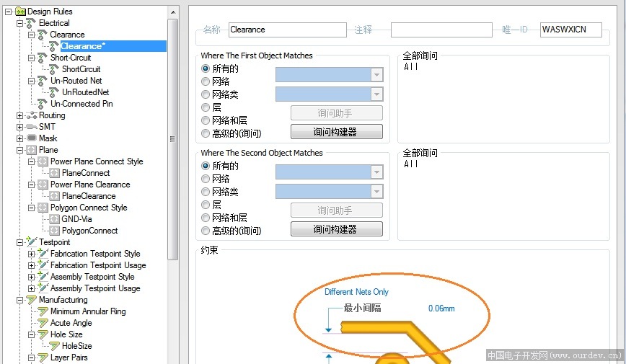The image size is (626, 364).
Task: Click the 名称 field containing Clearance
Action: coord(288,30)
